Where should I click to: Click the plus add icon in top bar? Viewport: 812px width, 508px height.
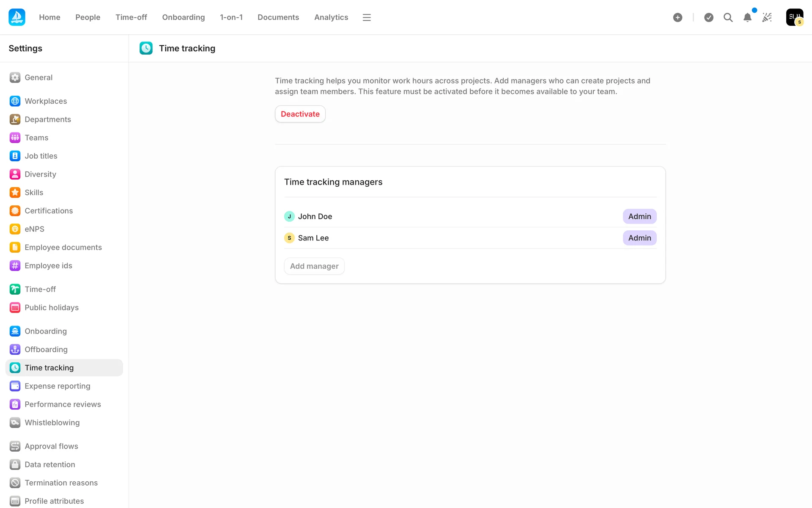(678, 17)
